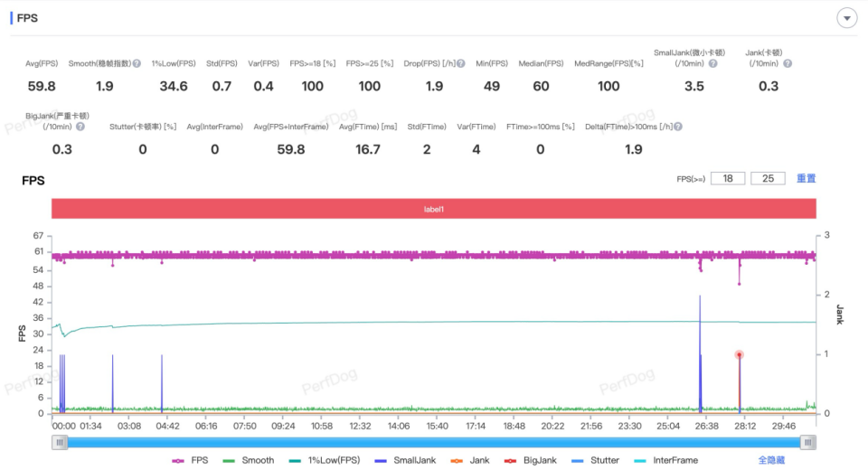Click the blue time range slider track
This screenshot has height=470, width=868.
[x=433, y=442]
